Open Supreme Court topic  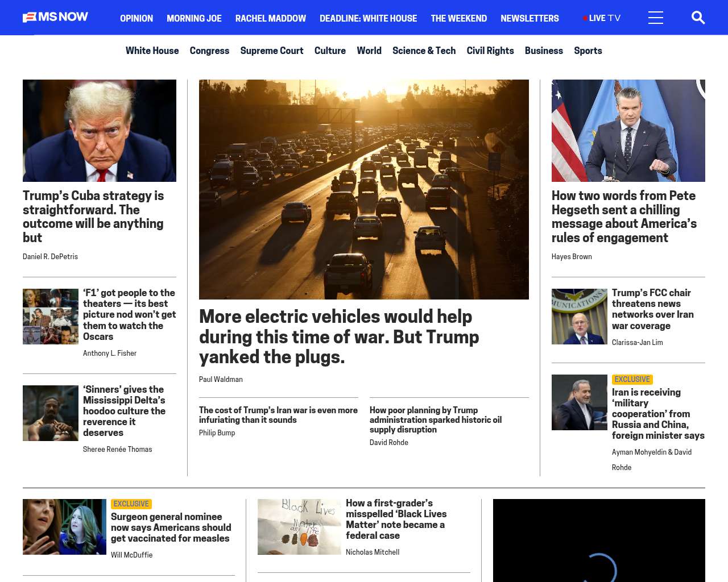coord(272,51)
